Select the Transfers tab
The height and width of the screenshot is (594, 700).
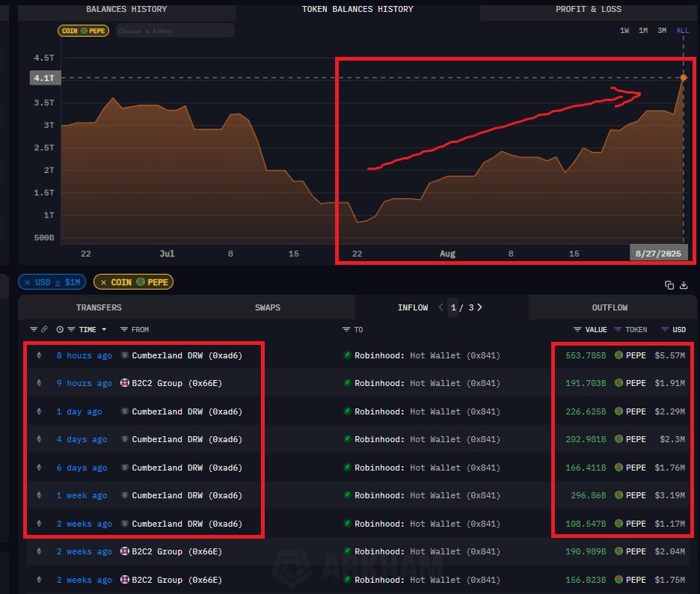(x=99, y=307)
